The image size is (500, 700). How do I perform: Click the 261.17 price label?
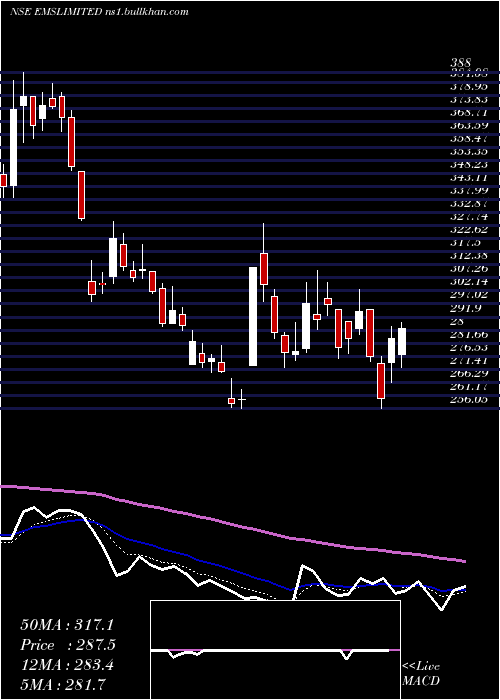pyautogui.click(x=468, y=386)
